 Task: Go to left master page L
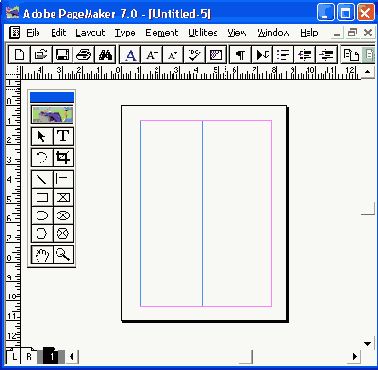14,357
